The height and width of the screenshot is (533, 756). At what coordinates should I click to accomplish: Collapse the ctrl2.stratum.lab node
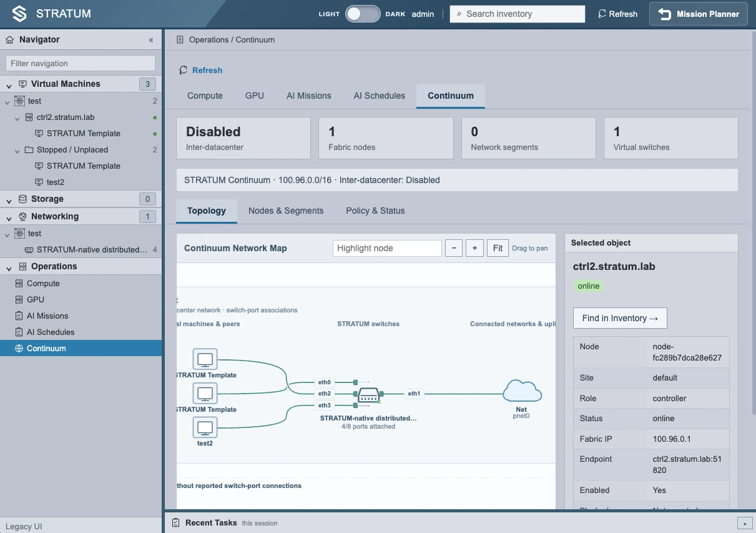pyautogui.click(x=17, y=117)
